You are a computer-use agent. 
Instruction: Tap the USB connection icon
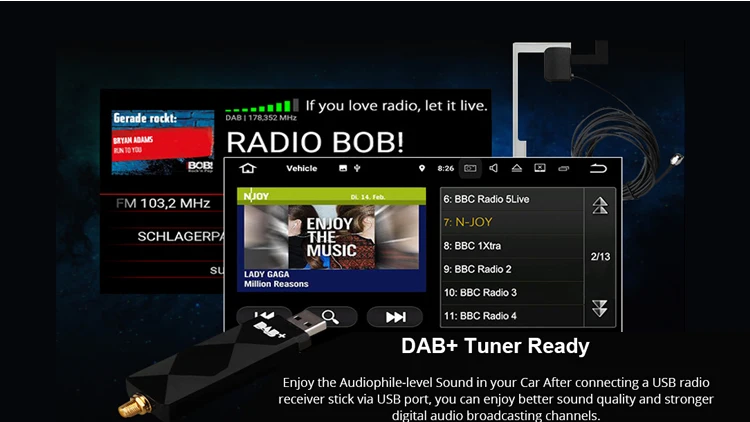click(x=357, y=168)
